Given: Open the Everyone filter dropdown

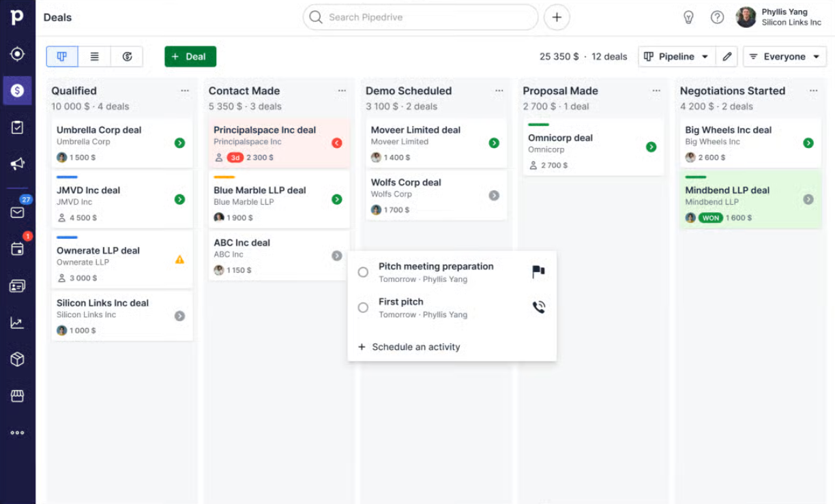Looking at the screenshot, I should (x=785, y=57).
